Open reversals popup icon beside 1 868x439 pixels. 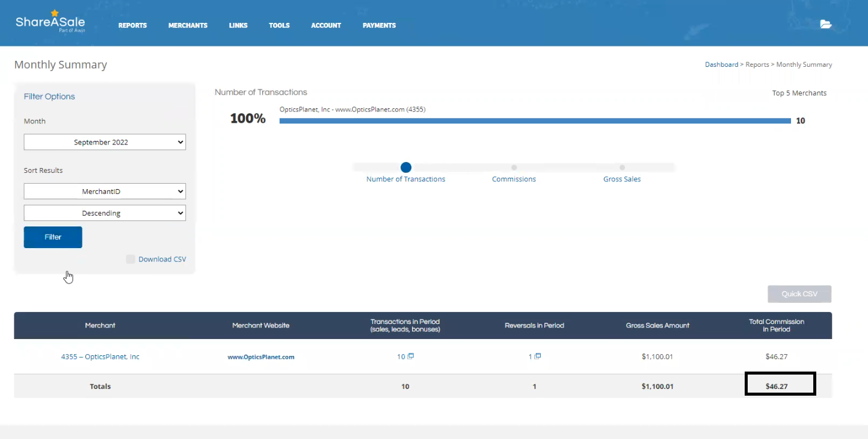coord(538,356)
